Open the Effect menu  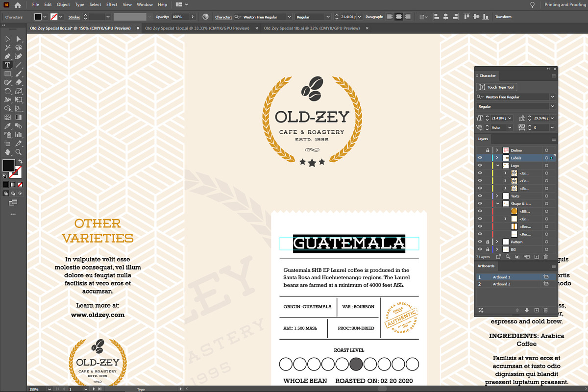coord(112,5)
